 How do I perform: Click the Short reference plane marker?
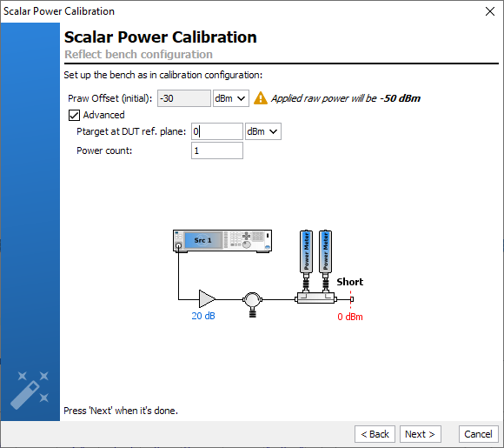[351, 299]
